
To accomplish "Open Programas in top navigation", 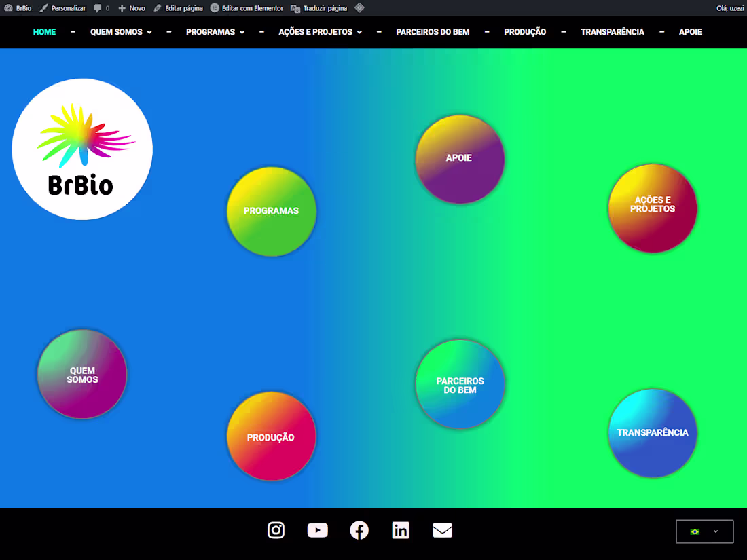I will pos(210,32).
